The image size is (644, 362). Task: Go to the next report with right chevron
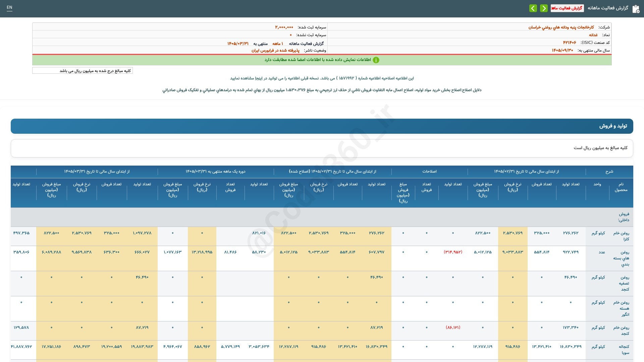click(x=544, y=8)
